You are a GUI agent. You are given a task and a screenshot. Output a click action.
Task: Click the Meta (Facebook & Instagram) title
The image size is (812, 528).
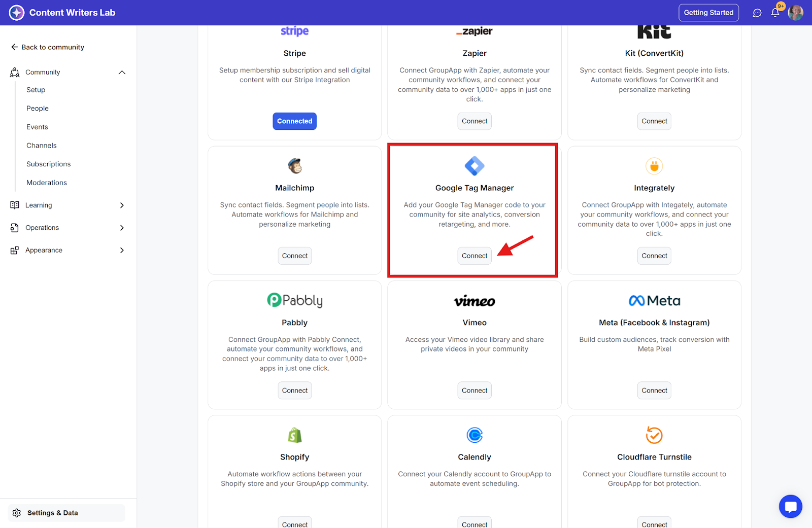[654, 323]
